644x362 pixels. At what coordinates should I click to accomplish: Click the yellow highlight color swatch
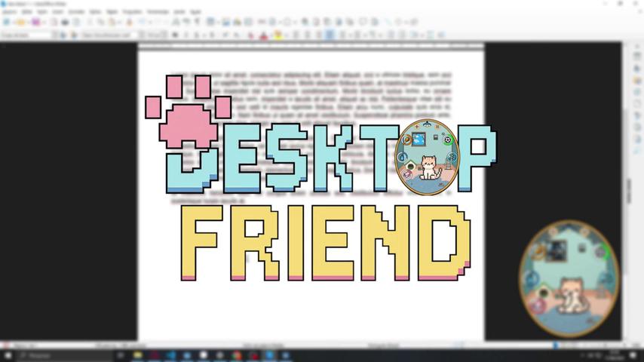(x=278, y=35)
